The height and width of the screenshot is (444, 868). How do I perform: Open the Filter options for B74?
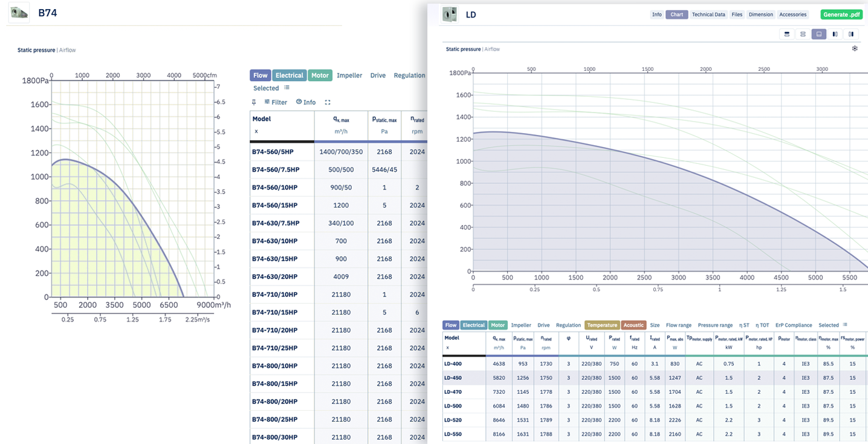[x=276, y=102]
